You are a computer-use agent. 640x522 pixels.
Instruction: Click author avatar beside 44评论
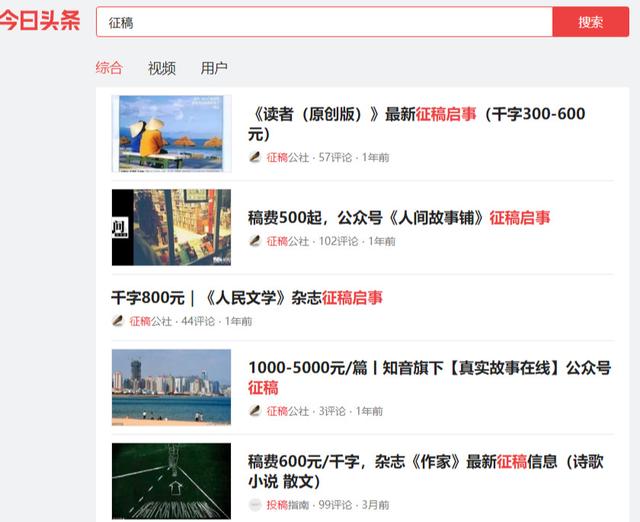coord(118,321)
